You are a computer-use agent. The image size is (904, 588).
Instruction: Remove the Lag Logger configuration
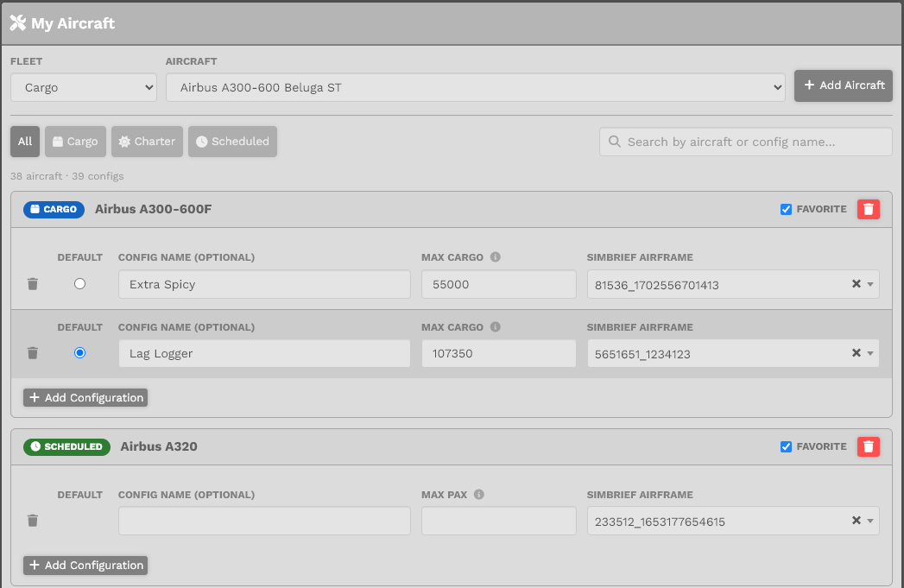(33, 353)
